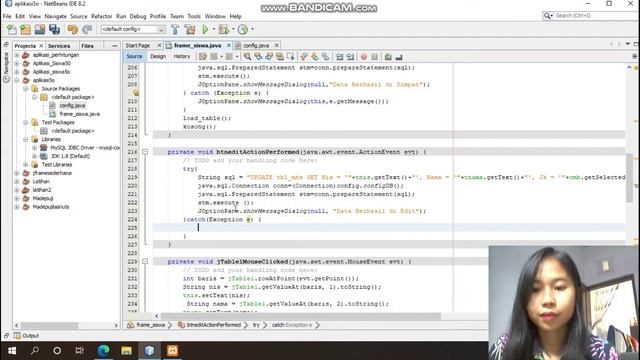The width and height of the screenshot is (640, 360).
Task: Collapse the btneditActionPerformed method fold
Action: (145, 152)
